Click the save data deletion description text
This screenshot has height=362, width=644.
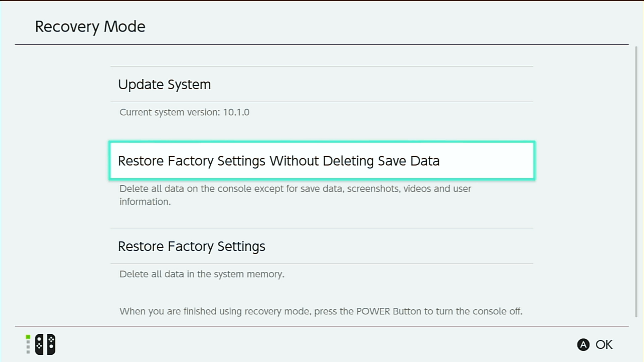[x=295, y=195]
